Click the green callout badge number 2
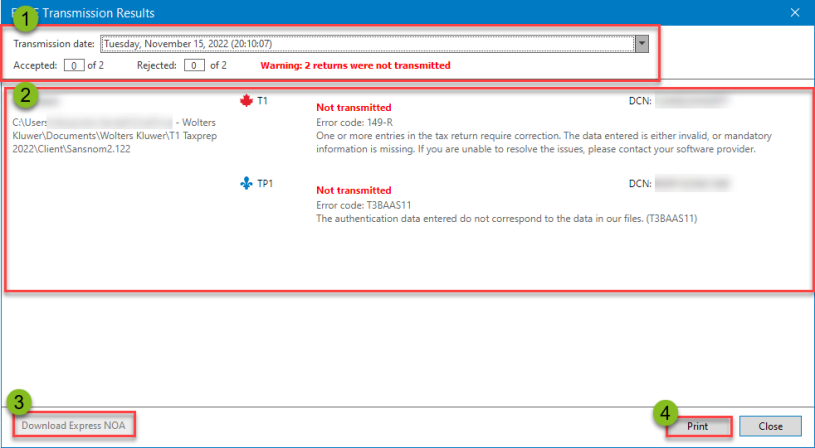This screenshot has width=815, height=448. pyautogui.click(x=28, y=95)
